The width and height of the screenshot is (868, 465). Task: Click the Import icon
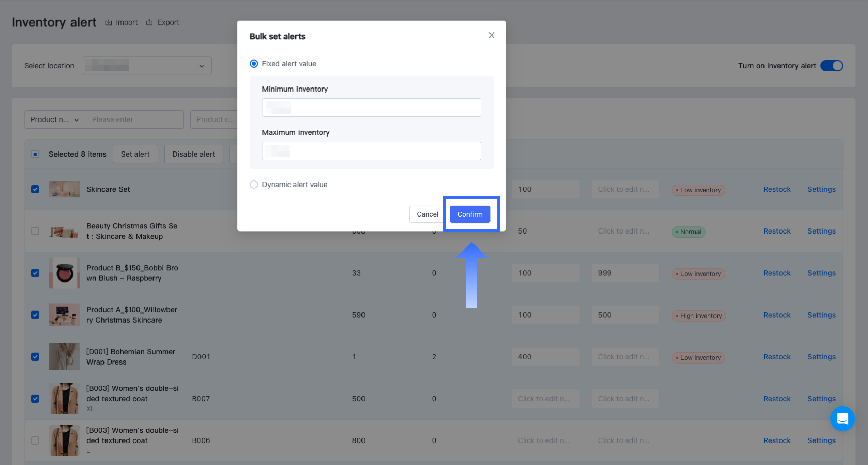point(108,22)
